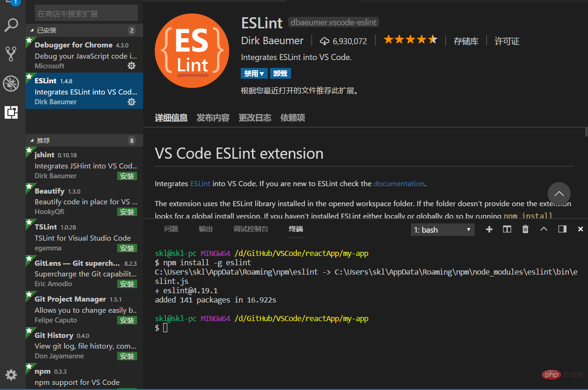Select the ESLint installed extension row
The height and width of the screenshot is (390, 588).
click(x=84, y=91)
